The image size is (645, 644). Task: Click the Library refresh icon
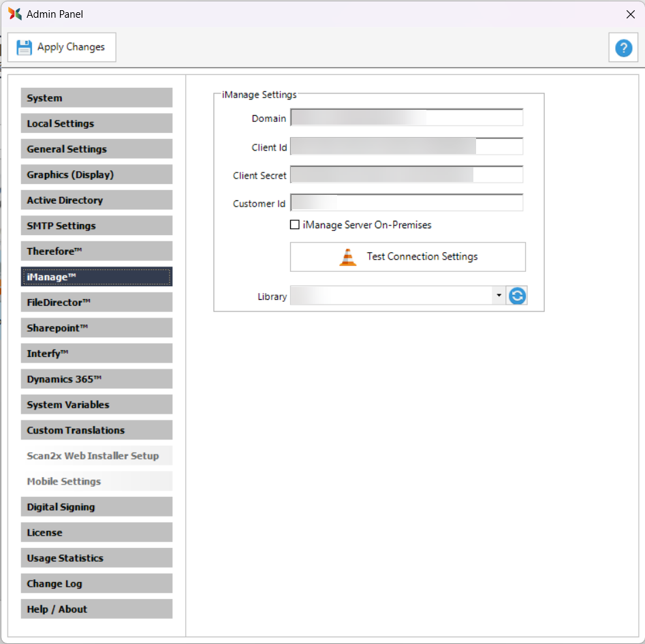click(518, 296)
